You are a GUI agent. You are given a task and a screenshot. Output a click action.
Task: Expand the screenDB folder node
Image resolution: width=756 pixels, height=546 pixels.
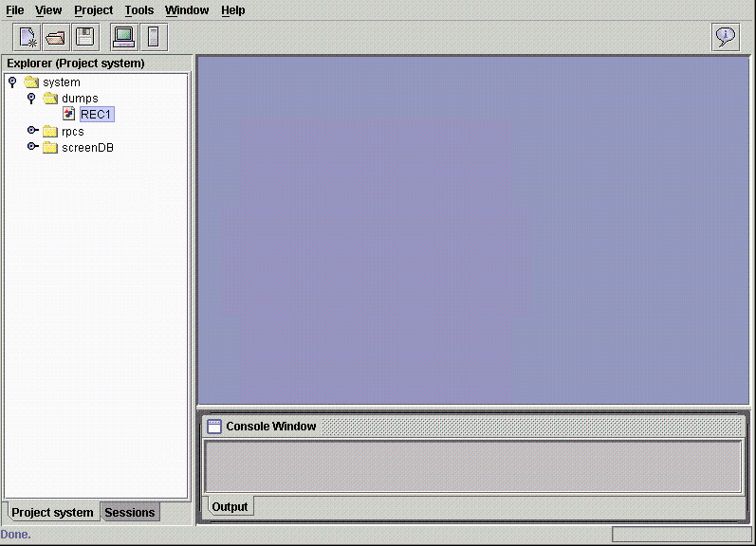32,146
